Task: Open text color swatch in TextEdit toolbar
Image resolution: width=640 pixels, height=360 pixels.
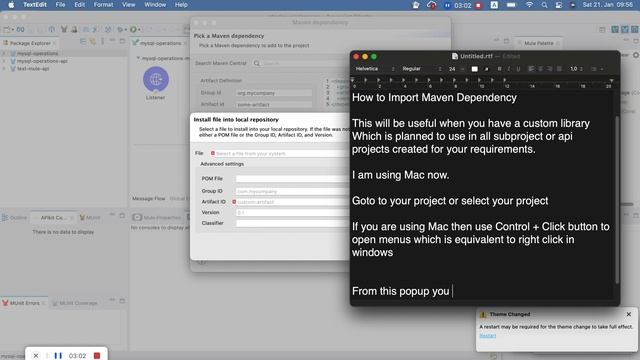Action: coord(474,69)
